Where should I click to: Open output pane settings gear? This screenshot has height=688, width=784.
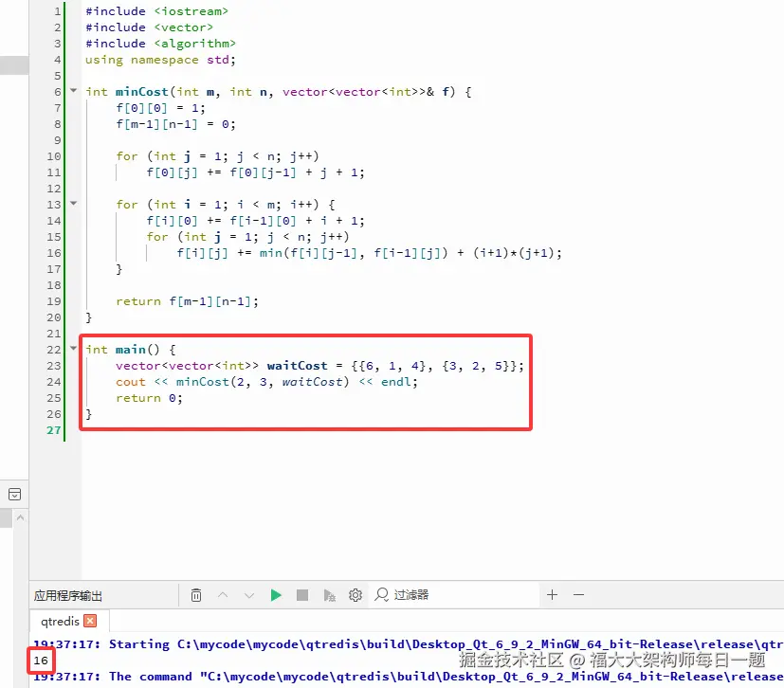pos(356,595)
